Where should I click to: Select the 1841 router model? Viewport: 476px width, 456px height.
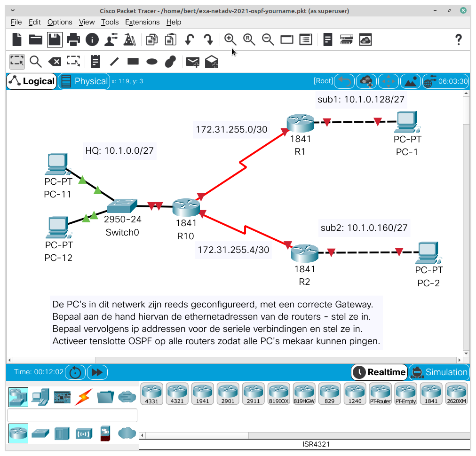[431, 393]
